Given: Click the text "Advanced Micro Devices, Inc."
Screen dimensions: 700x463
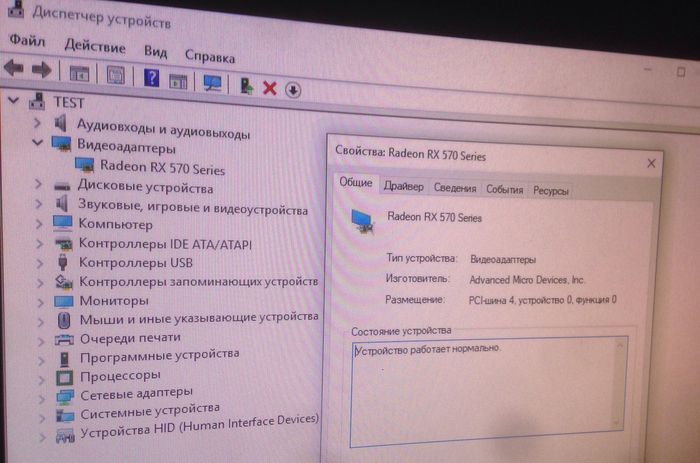Looking at the screenshot, I should point(527,280).
